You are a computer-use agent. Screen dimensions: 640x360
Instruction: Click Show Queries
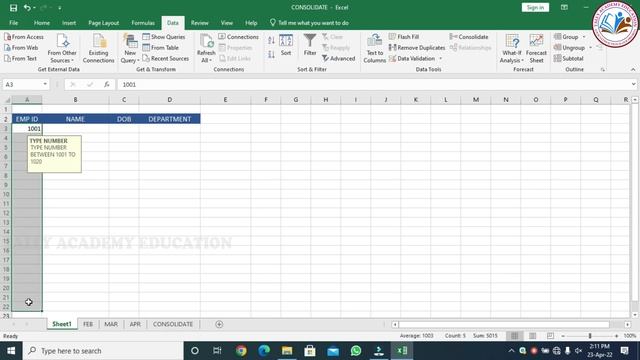coord(164,37)
